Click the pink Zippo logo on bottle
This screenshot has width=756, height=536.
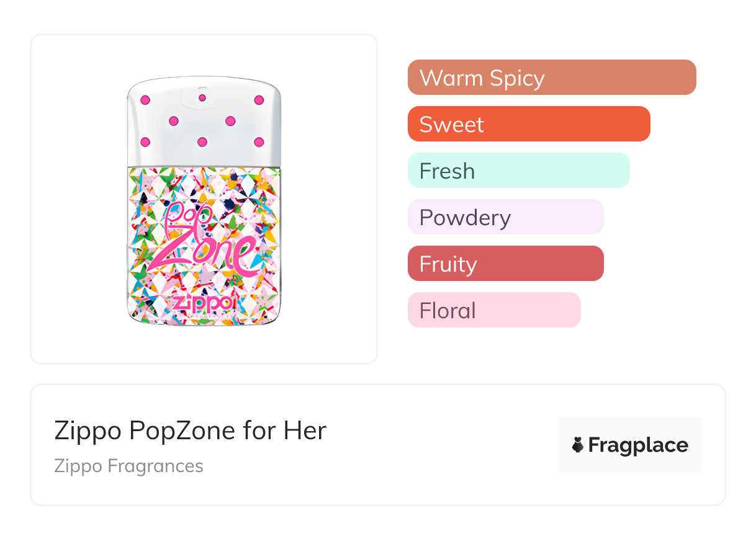pos(203,302)
